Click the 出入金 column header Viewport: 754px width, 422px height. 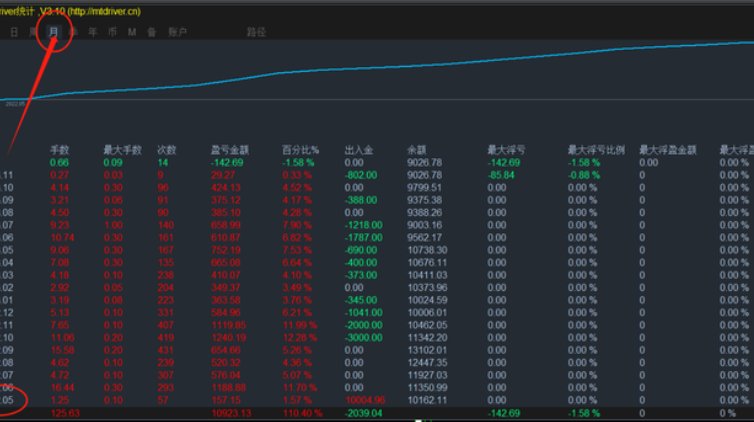tap(359, 150)
